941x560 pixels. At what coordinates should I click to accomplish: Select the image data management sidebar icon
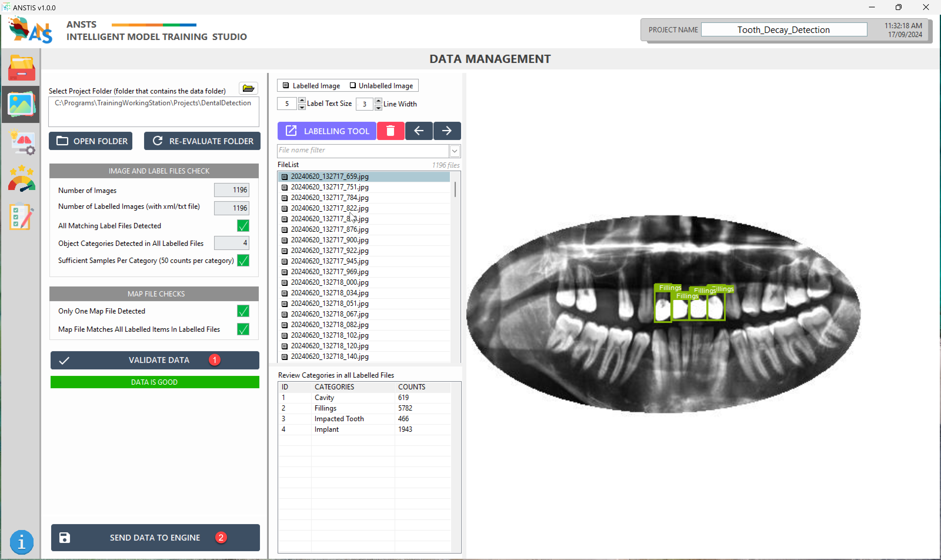(x=21, y=104)
